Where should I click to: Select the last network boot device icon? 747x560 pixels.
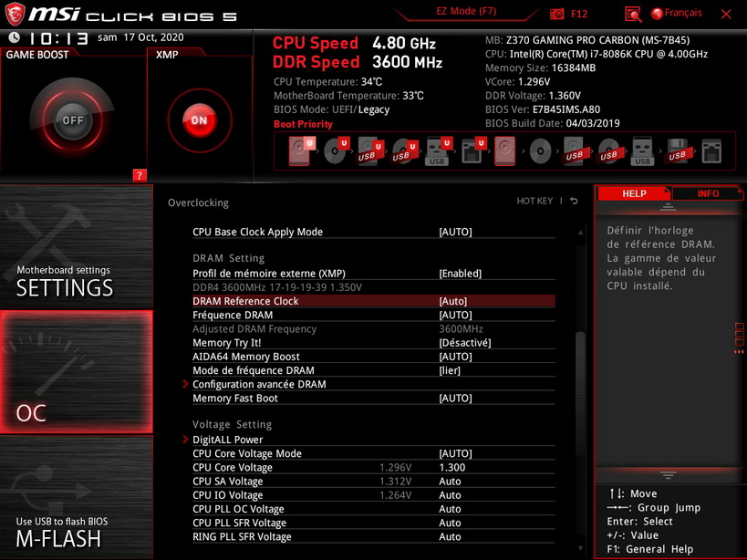[x=710, y=150]
